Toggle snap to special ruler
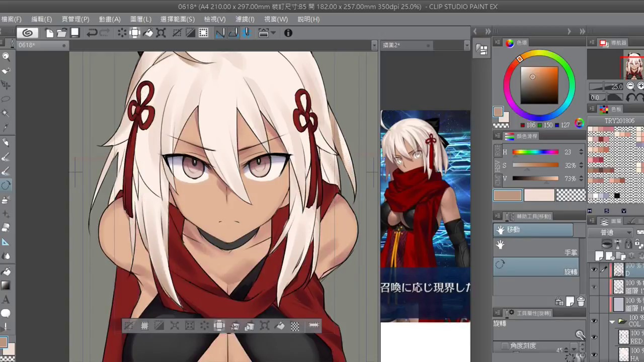 (x=233, y=33)
